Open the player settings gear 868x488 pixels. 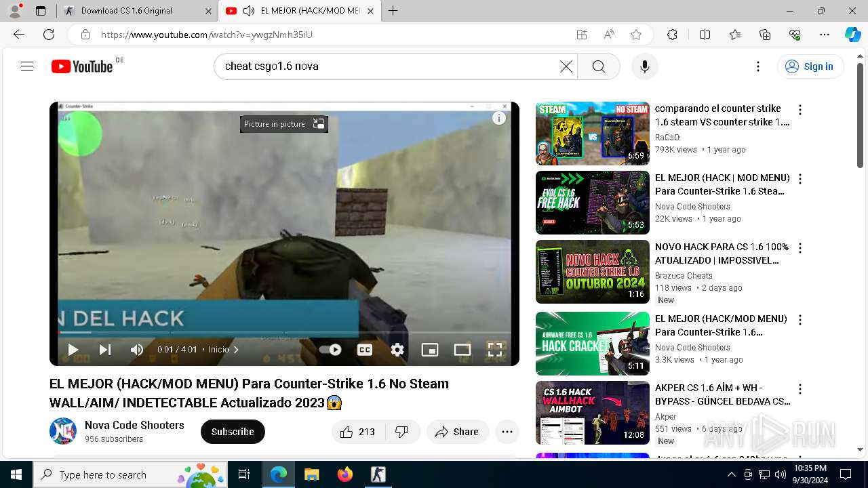click(397, 350)
